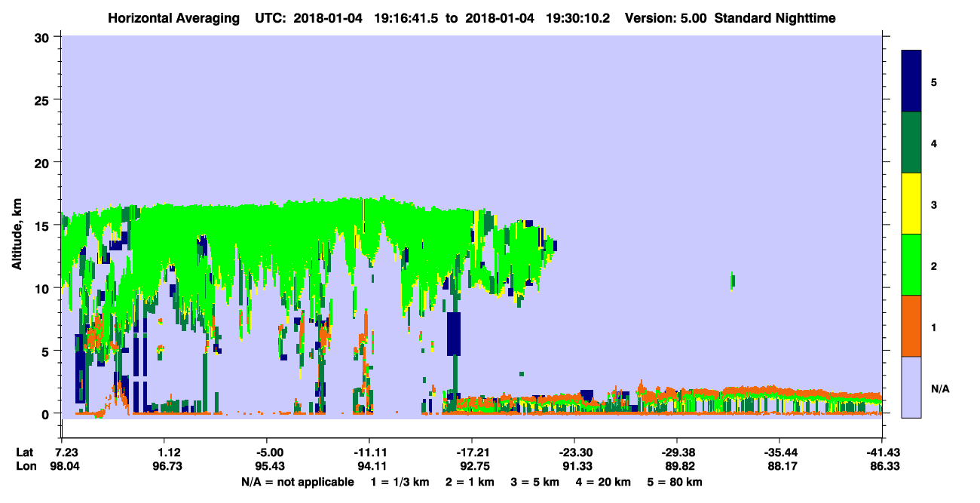980x503 pixels.
Task: Click 'N/A = not applicable' in the legend
Action: 297,482
